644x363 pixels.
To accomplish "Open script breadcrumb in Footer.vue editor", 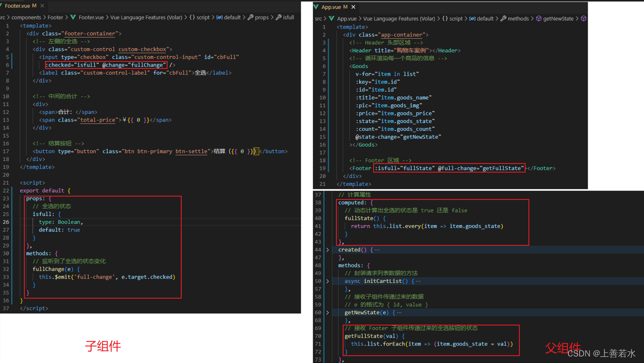I will pyautogui.click(x=203, y=17).
